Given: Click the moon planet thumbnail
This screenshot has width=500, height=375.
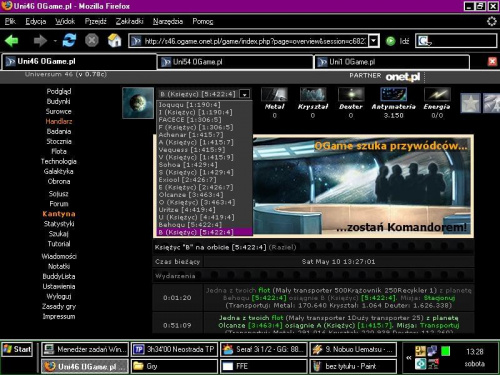Looking at the screenshot, I should point(138,103).
